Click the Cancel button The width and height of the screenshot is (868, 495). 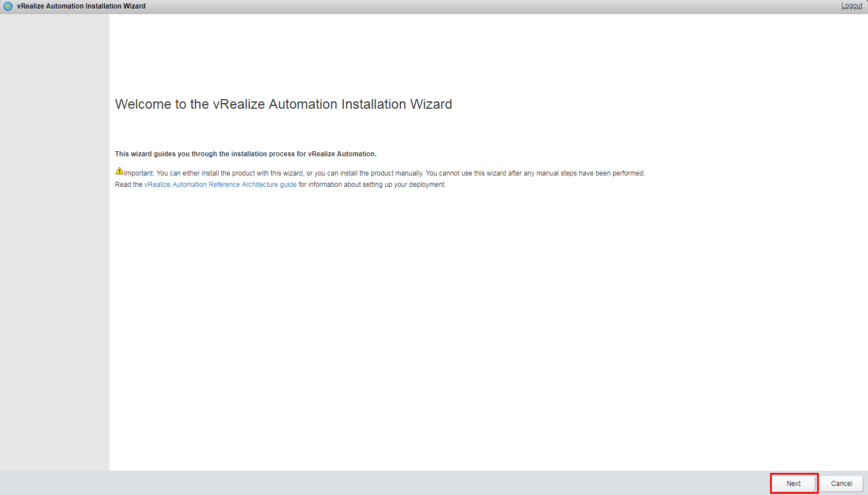(x=841, y=484)
